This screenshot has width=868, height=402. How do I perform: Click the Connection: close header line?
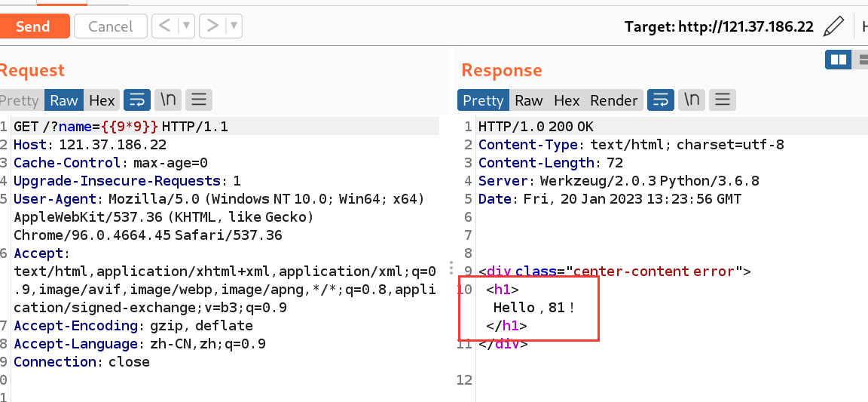click(81, 361)
